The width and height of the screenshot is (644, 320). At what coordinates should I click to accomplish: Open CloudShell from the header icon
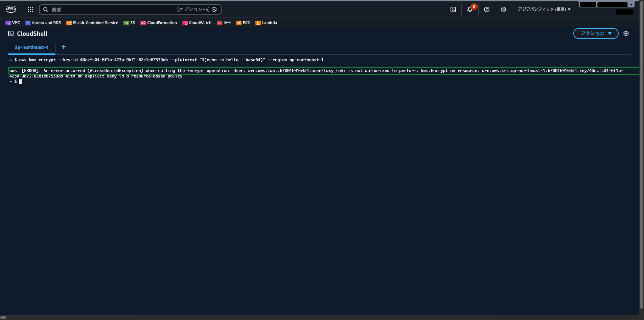click(453, 9)
